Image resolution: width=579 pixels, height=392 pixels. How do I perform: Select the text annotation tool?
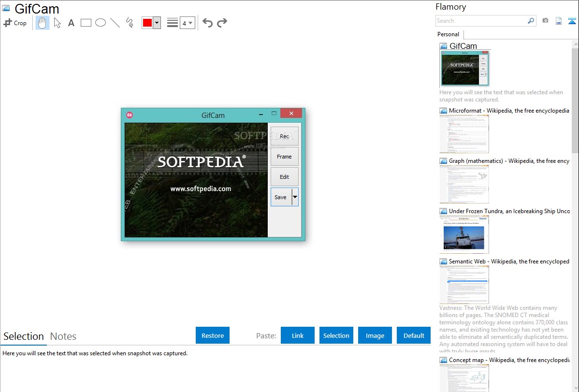tap(71, 23)
